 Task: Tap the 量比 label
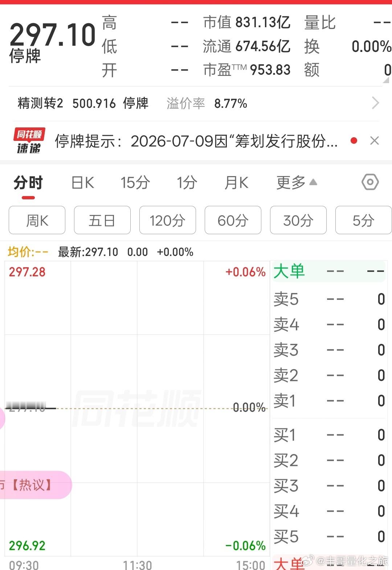320,23
